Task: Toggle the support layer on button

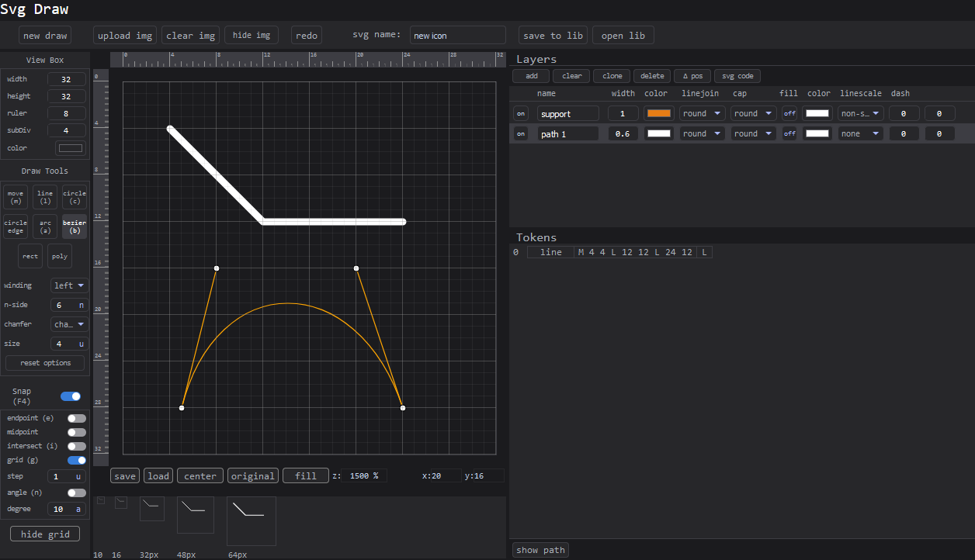Action: pos(521,113)
